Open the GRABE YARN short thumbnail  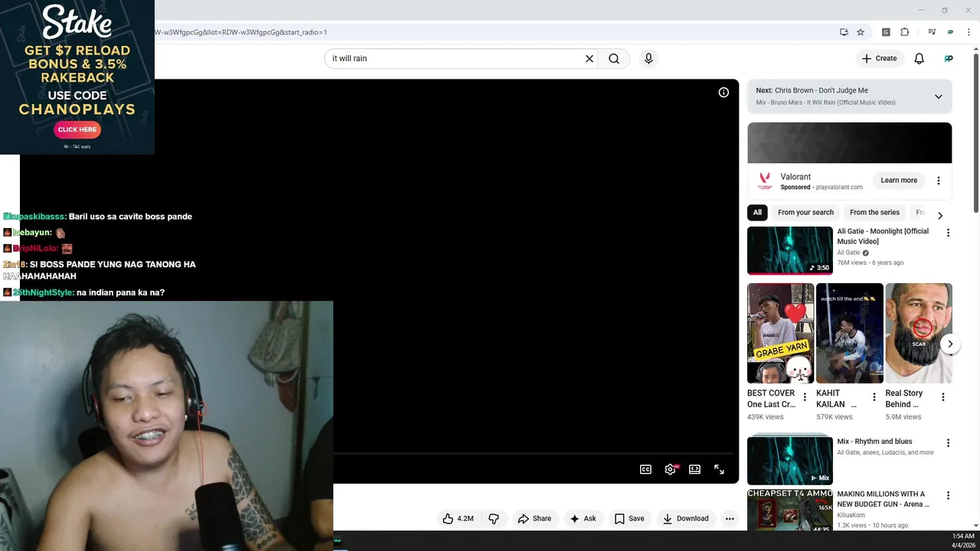coord(780,333)
